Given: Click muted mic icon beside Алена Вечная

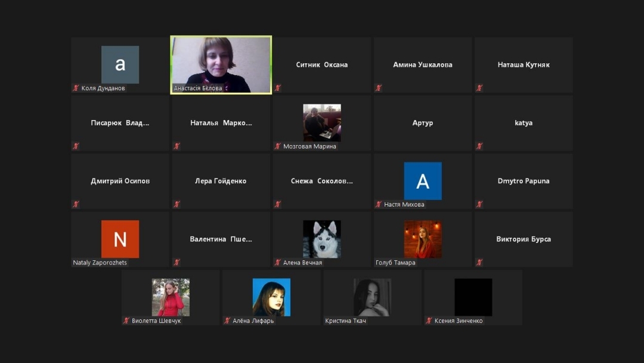Looking at the screenshot, I should pos(278,262).
